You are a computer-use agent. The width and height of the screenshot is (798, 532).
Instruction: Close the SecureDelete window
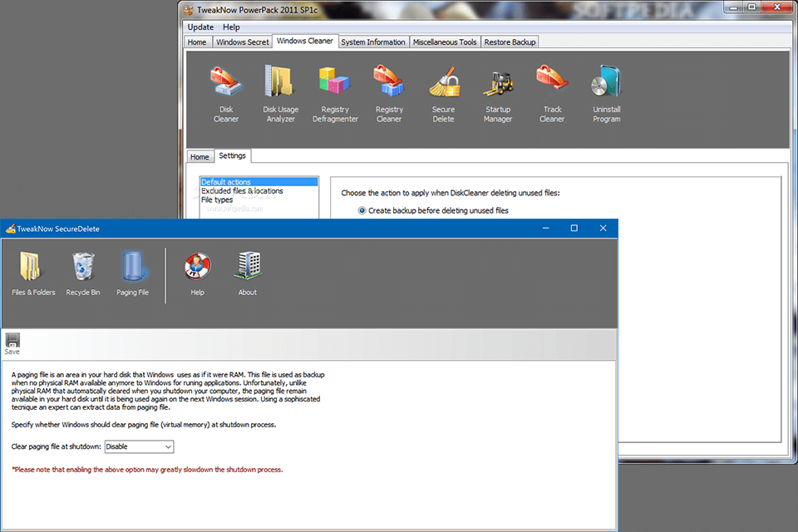pyautogui.click(x=603, y=228)
